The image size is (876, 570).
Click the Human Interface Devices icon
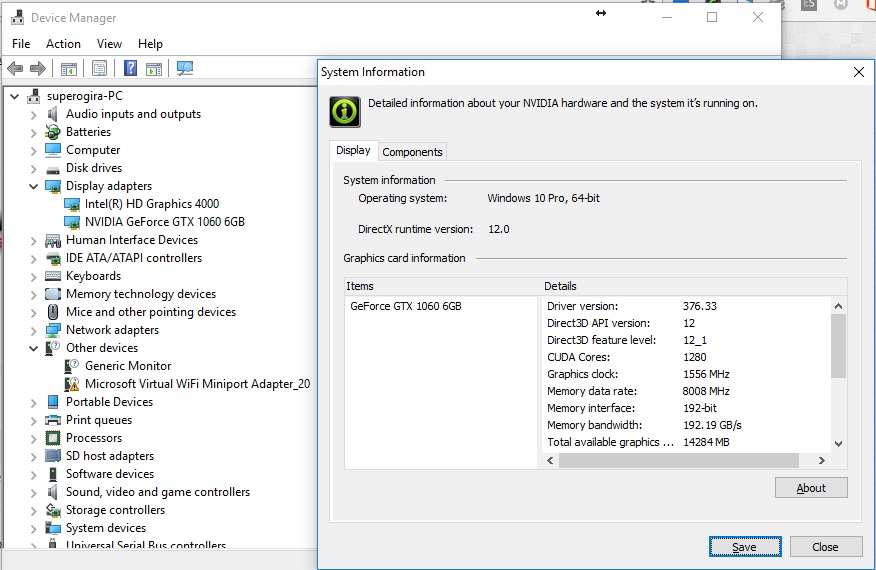53,240
